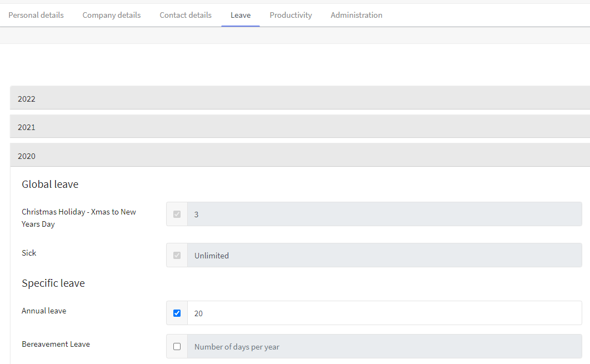Expand the 2022 leave section
The height and width of the screenshot is (364, 590).
point(300,98)
